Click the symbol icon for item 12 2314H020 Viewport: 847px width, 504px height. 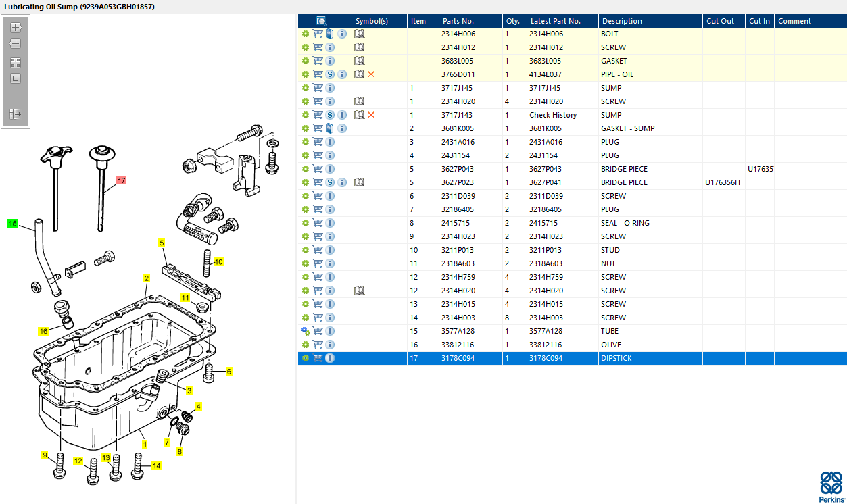click(360, 291)
